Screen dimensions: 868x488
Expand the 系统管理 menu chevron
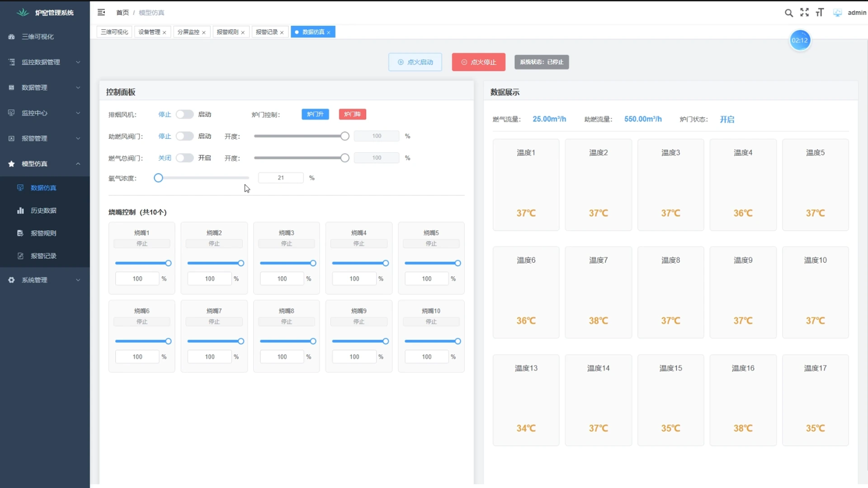coord(78,280)
